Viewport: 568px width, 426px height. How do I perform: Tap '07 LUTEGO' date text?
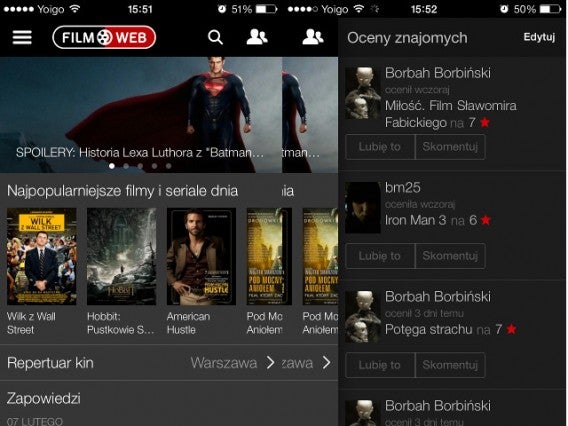(35, 422)
